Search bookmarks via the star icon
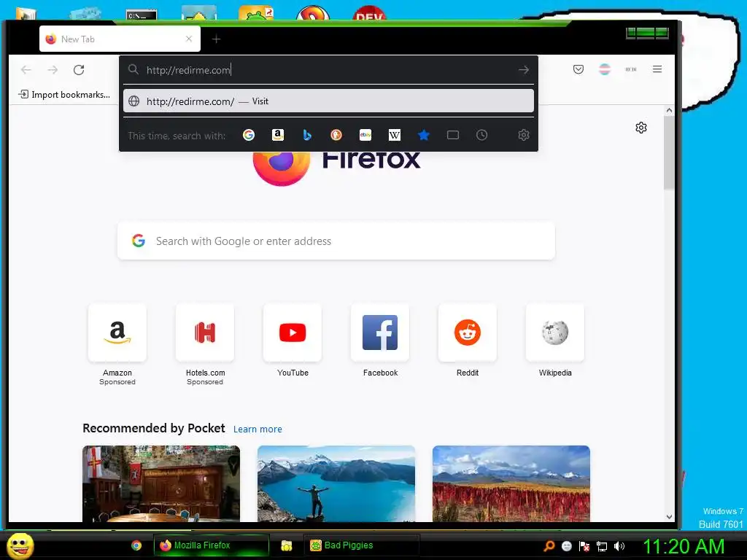This screenshot has height=560, width=747. coord(424,135)
